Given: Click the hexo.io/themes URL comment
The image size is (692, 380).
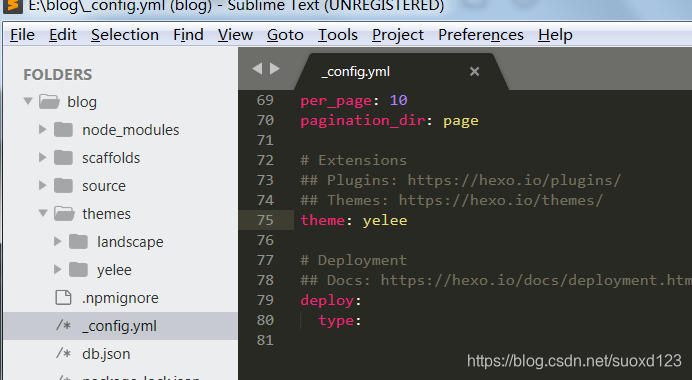Looking at the screenshot, I should [501, 200].
